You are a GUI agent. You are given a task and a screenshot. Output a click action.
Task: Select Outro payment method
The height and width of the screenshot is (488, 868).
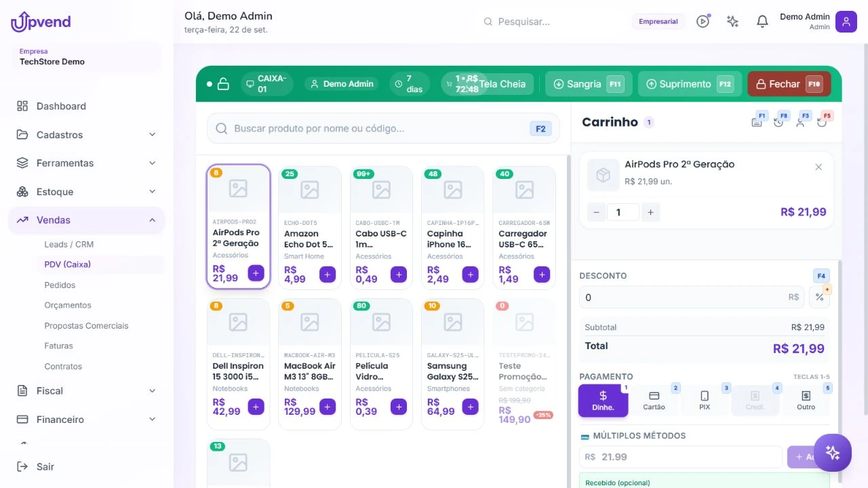(806, 401)
